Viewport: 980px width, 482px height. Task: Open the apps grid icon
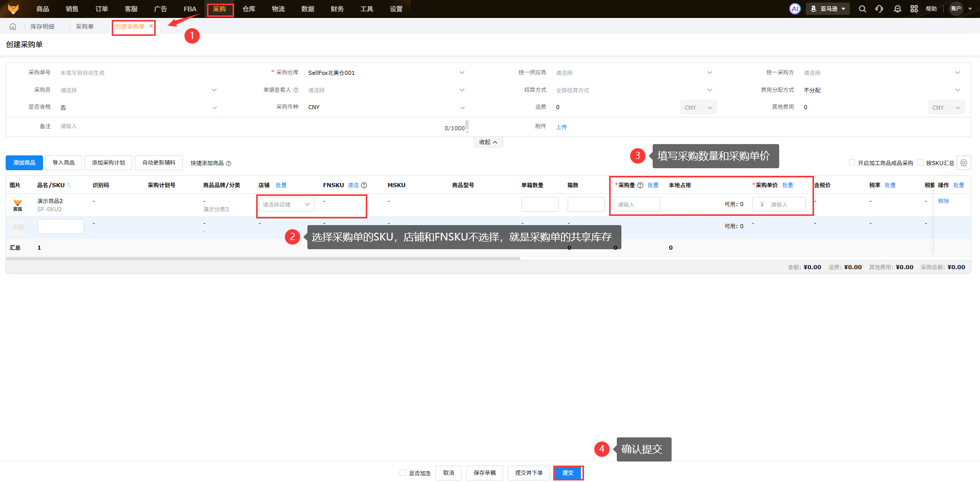coord(914,9)
